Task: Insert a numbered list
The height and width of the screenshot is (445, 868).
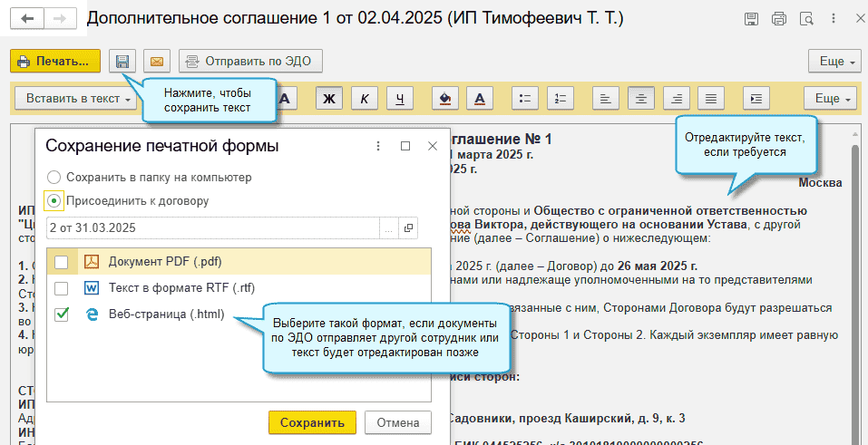Action: (561, 98)
